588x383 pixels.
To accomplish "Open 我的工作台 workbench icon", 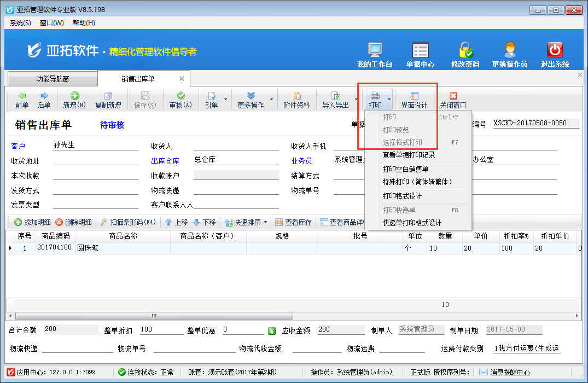I will [375, 51].
